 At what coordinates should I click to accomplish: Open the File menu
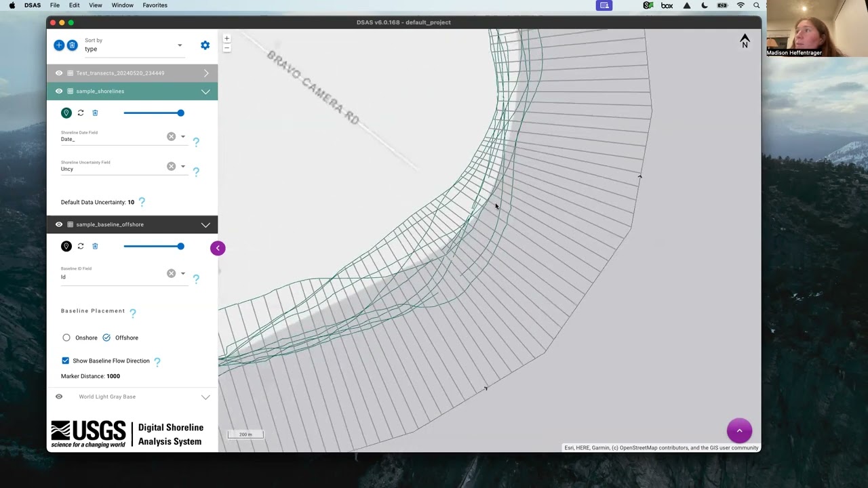55,5
